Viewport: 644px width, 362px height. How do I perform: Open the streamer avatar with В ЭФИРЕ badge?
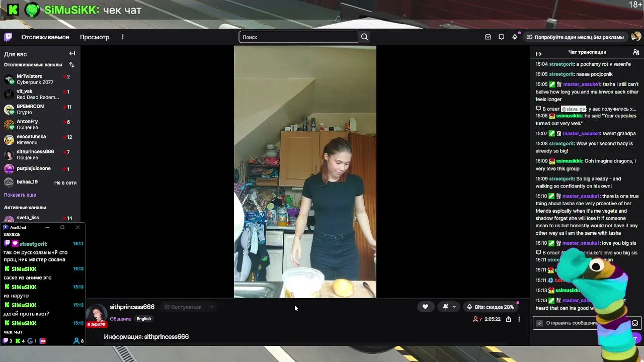point(97,315)
